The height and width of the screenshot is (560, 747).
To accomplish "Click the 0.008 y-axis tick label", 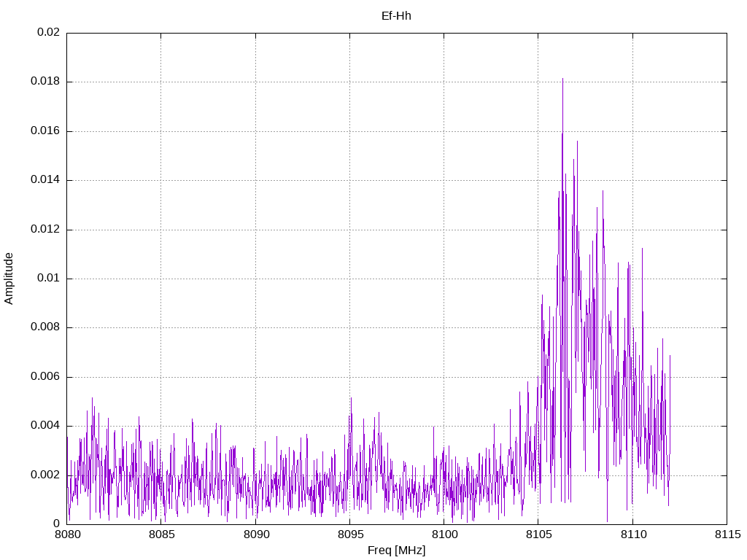I will click(x=45, y=327).
